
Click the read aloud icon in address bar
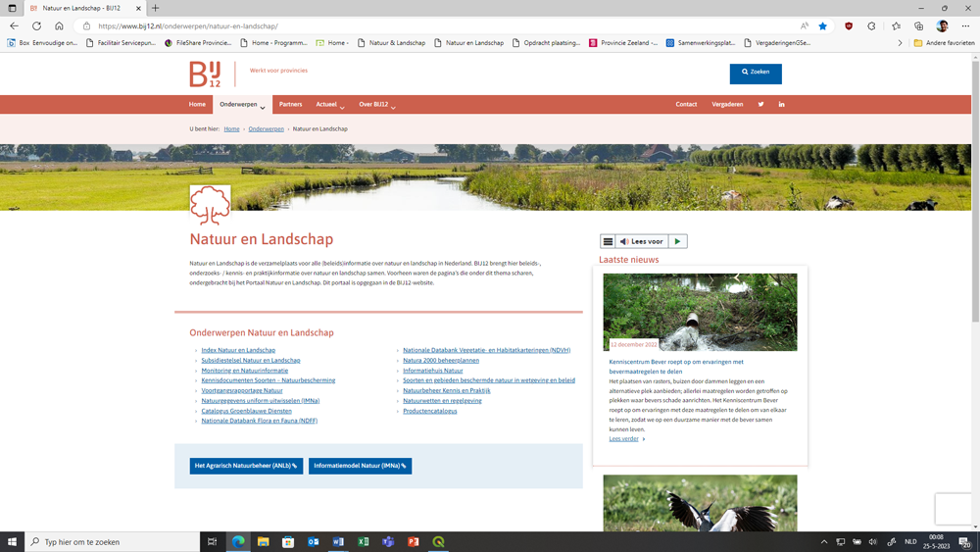click(x=805, y=26)
